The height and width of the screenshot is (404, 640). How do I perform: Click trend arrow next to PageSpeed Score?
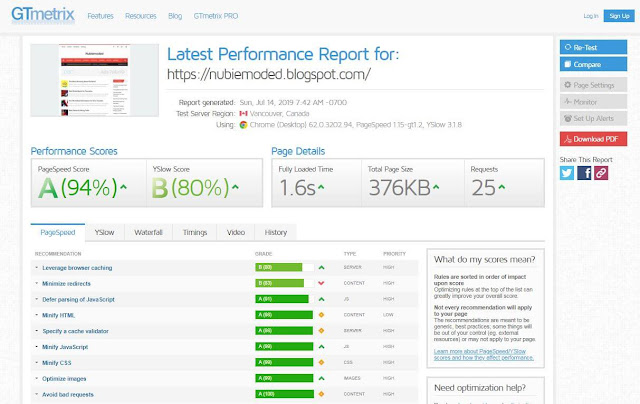coord(123,187)
